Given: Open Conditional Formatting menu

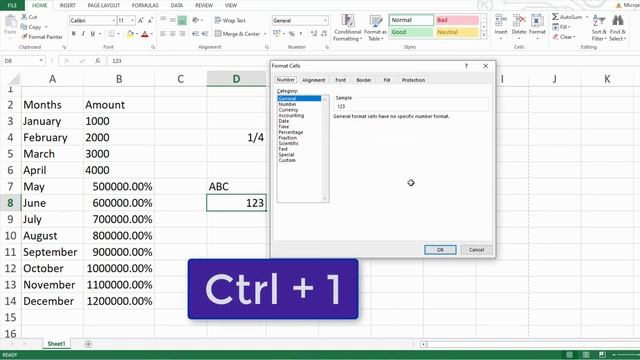Looking at the screenshot, I should point(347,28).
